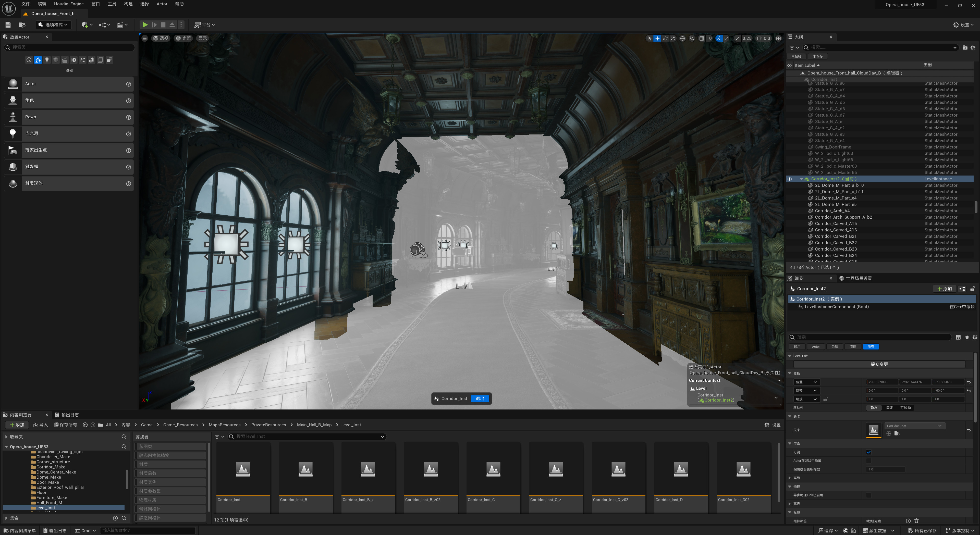Click the new folder icon in Outliner

click(x=965, y=47)
